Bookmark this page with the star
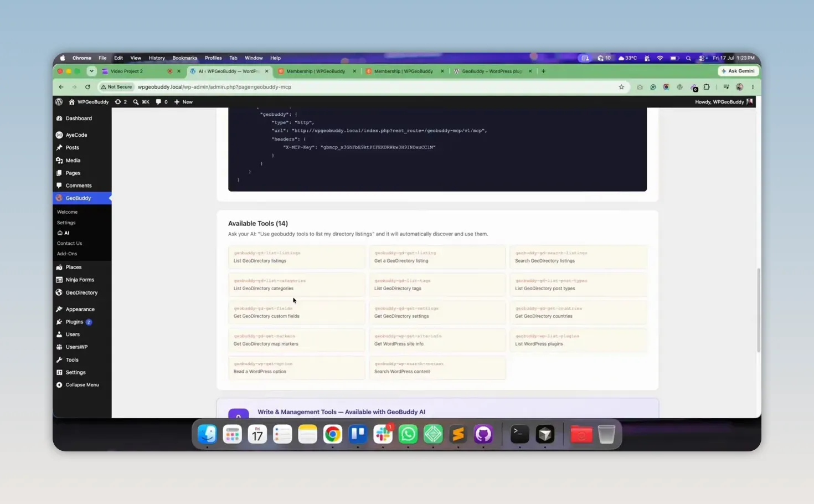 [x=621, y=87]
